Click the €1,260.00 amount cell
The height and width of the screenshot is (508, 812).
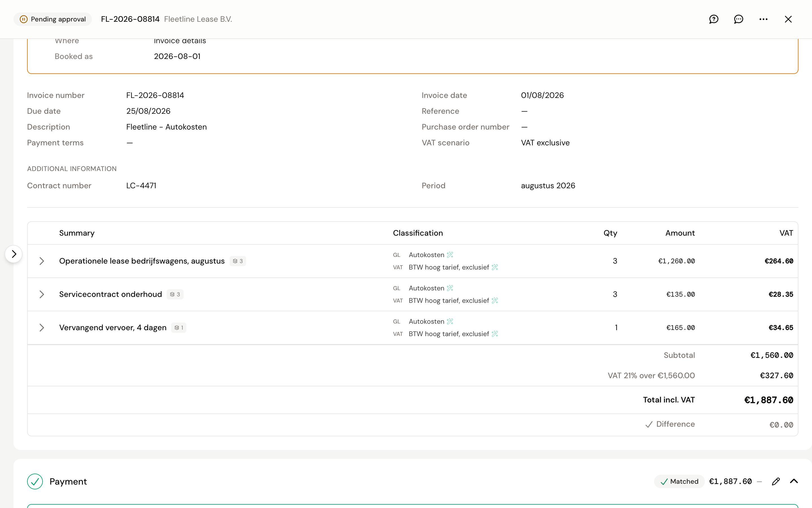point(676,261)
